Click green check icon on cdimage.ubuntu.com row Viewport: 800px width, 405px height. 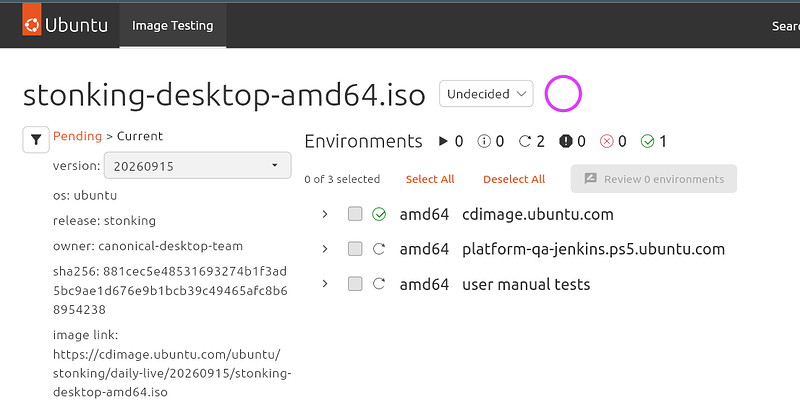pyautogui.click(x=379, y=214)
